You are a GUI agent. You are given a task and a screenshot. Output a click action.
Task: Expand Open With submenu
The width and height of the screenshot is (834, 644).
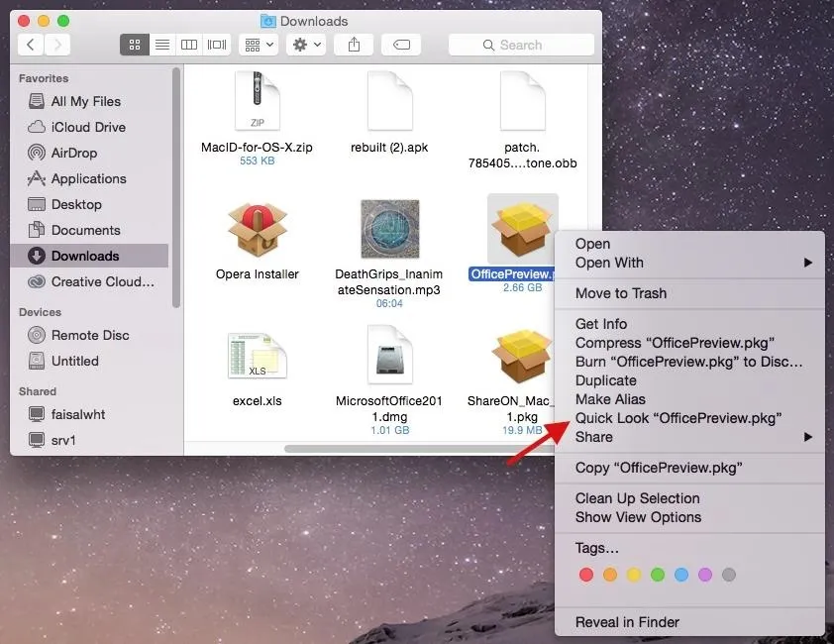tap(689, 263)
